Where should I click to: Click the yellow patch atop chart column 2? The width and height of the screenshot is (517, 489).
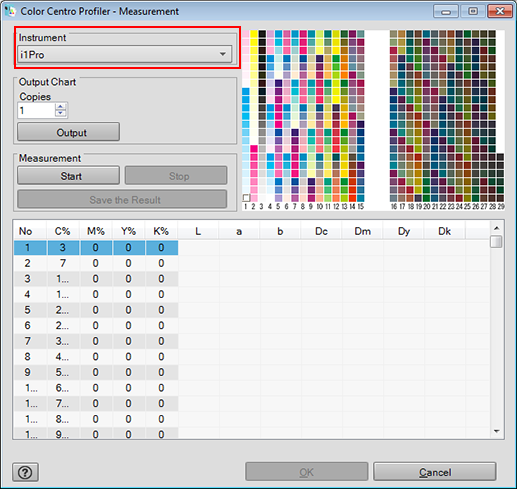click(254, 34)
